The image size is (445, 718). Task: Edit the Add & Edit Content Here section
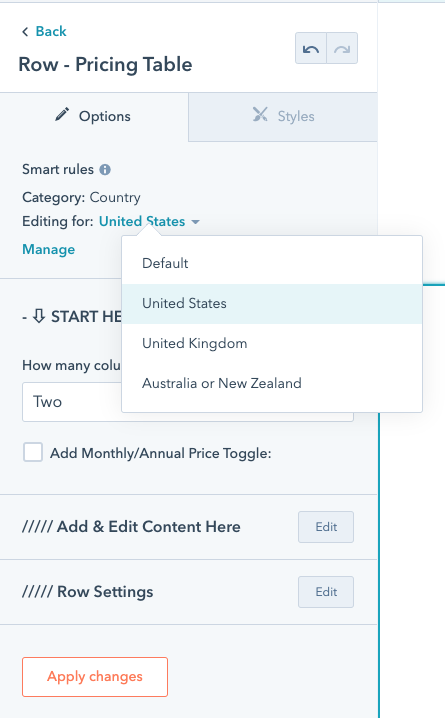click(326, 527)
